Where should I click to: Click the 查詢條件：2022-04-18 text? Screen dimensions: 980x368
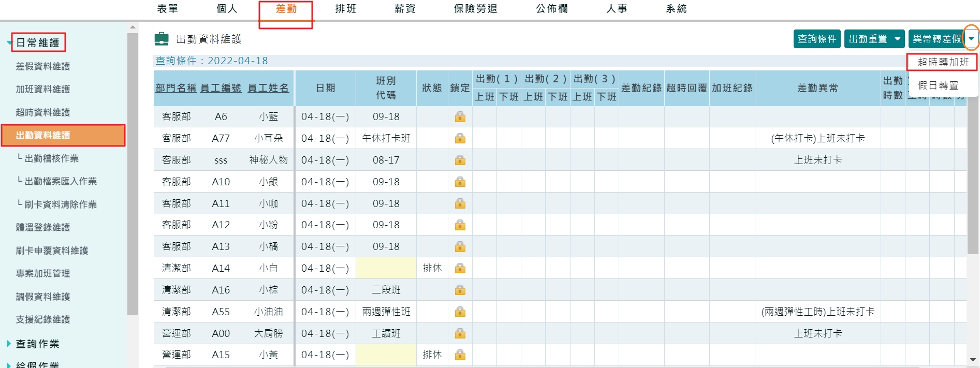212,61
